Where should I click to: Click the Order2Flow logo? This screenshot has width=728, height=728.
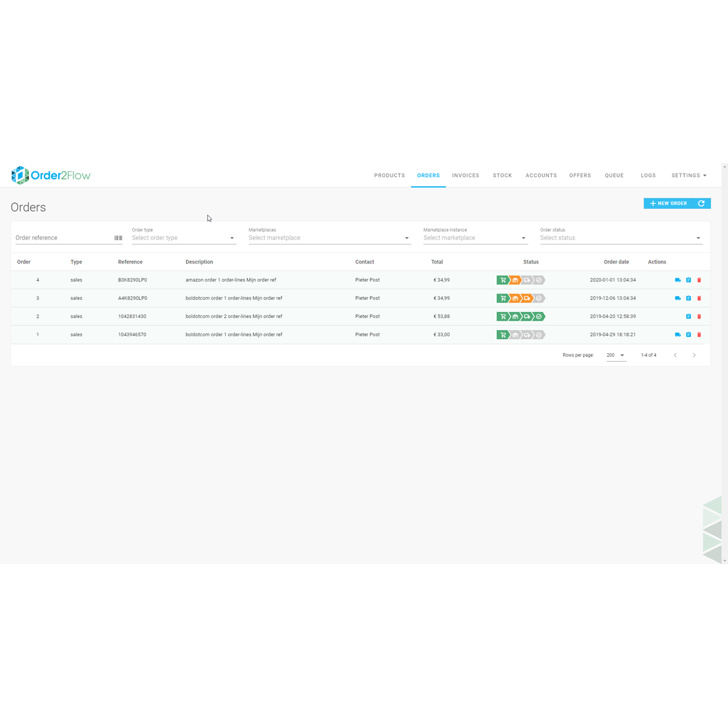pos(51,175)
